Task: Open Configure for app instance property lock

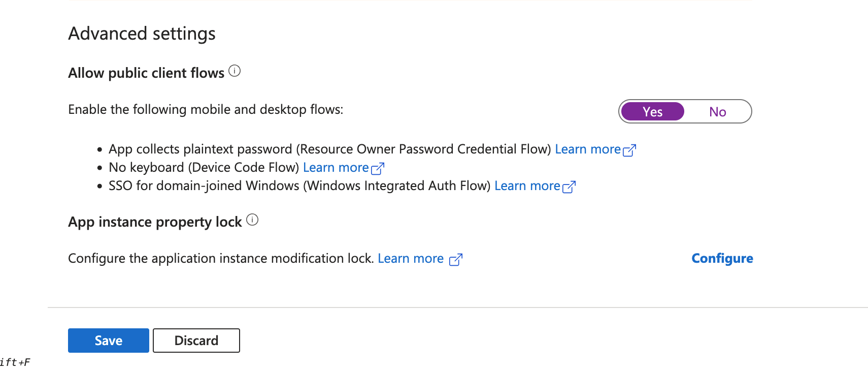Action: click(x=722, y=259)
